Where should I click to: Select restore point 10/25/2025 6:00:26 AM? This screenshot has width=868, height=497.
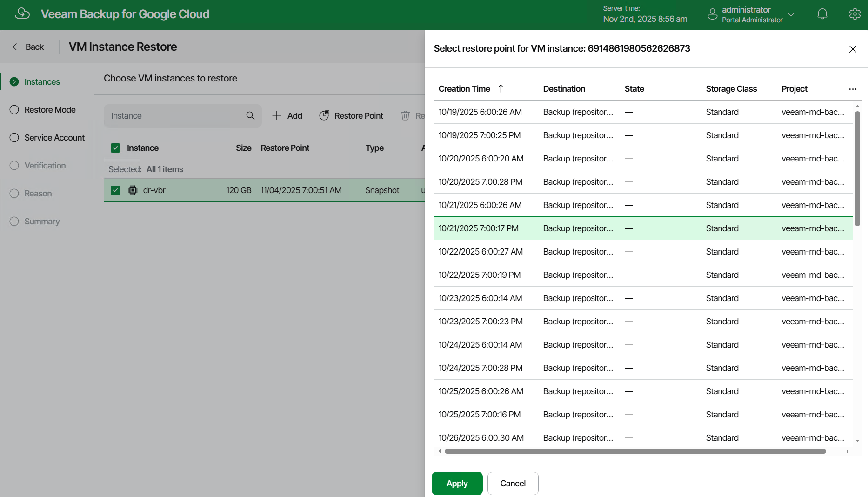pyautogui.click(x=643, y=391)
